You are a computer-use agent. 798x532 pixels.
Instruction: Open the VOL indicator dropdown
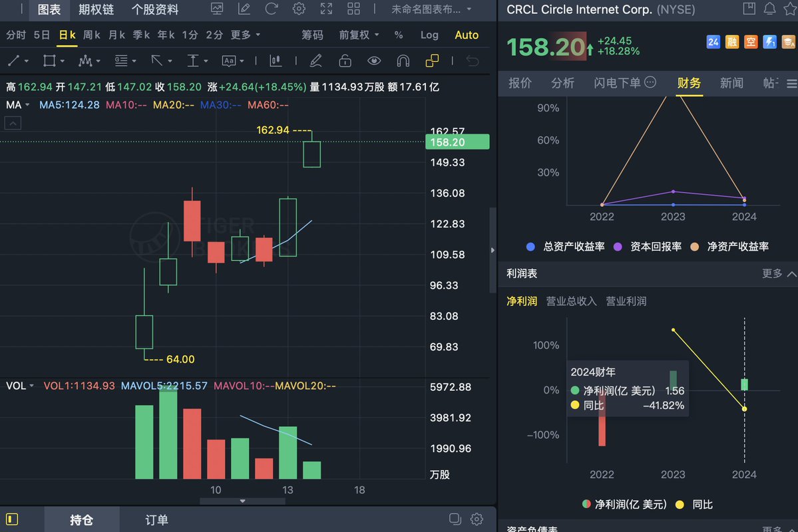(x=20, y=386)
